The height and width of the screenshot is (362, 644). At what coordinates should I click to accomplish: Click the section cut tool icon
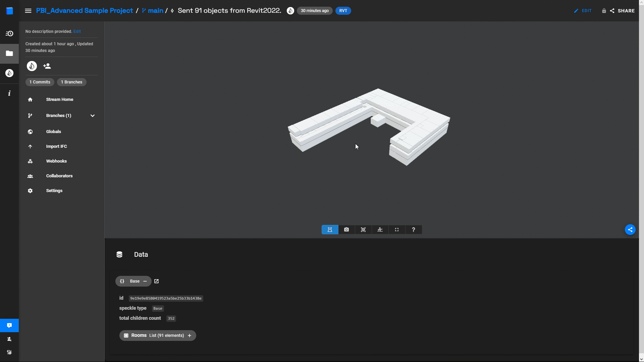coord(380,229)
